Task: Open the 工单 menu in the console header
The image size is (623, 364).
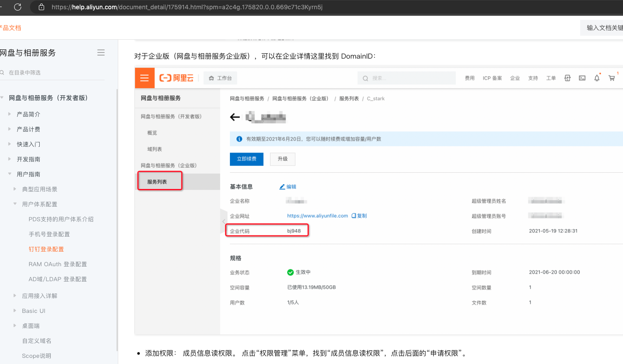Action: pos(551,78)
